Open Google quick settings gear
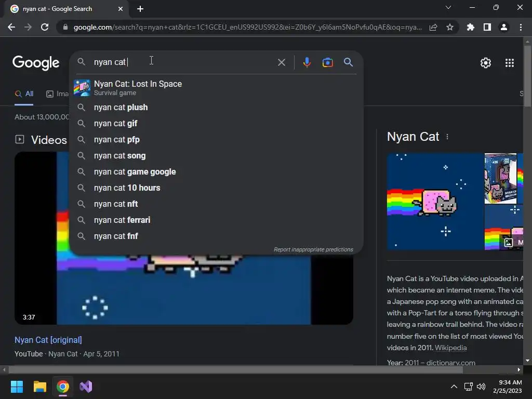Viewport: 532px width, 399px height. tap(486, 63)
